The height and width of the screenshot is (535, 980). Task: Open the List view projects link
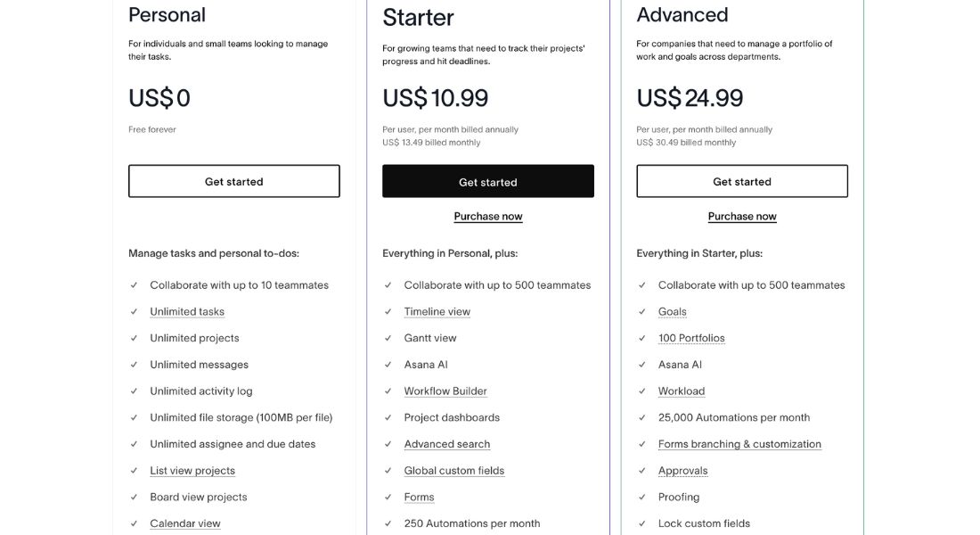coord(192,471)
